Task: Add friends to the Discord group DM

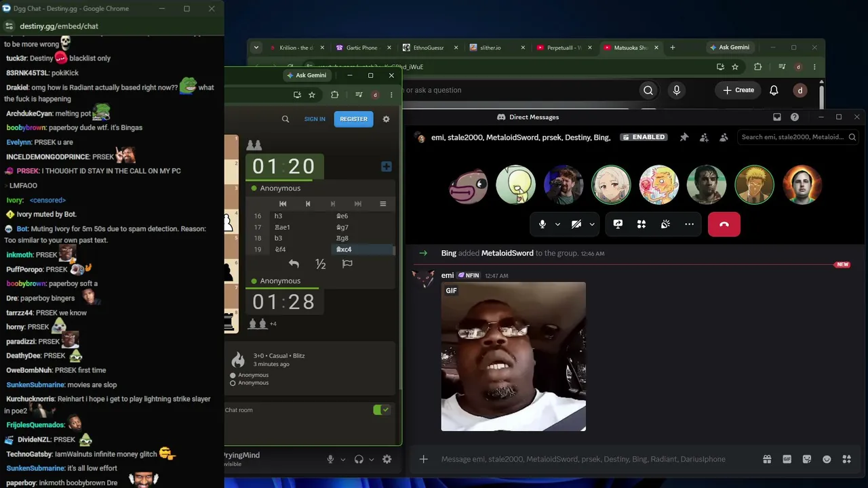Action: [704, 137]
